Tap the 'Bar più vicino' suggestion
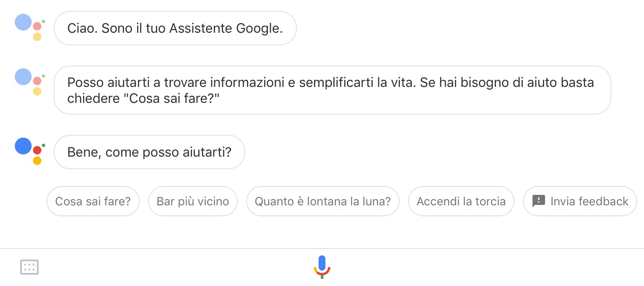This screenshot has width=644, height=286. [x=192, y=201]
